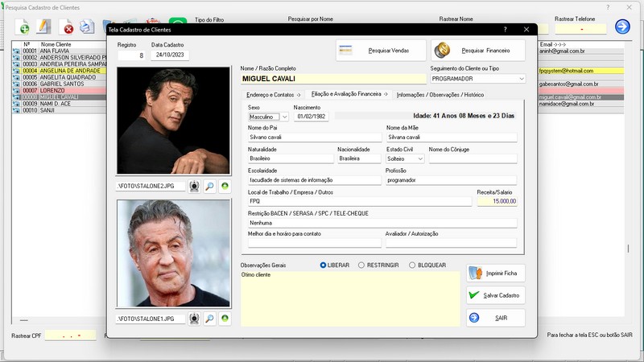Image resolution: width=644 pixels, height=362 pixels.
Task: Select the LIBERAR radio option
Action: [x=324, y=265]
